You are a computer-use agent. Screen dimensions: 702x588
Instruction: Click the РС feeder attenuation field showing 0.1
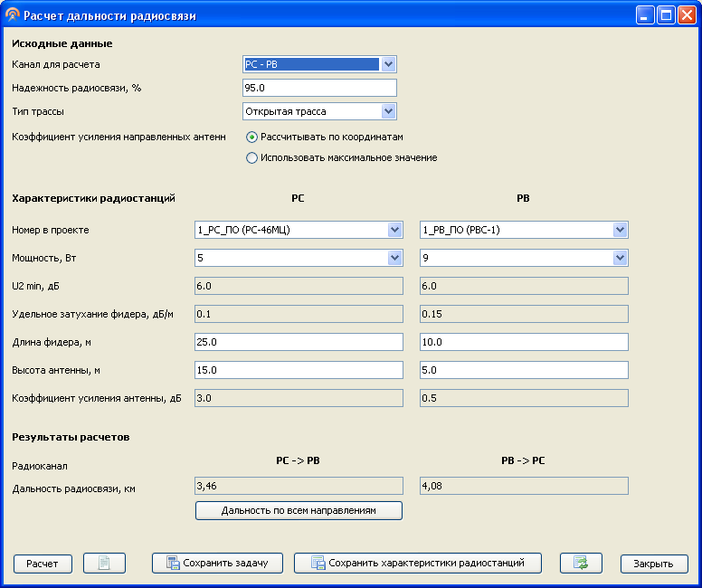tap(299, 314)
